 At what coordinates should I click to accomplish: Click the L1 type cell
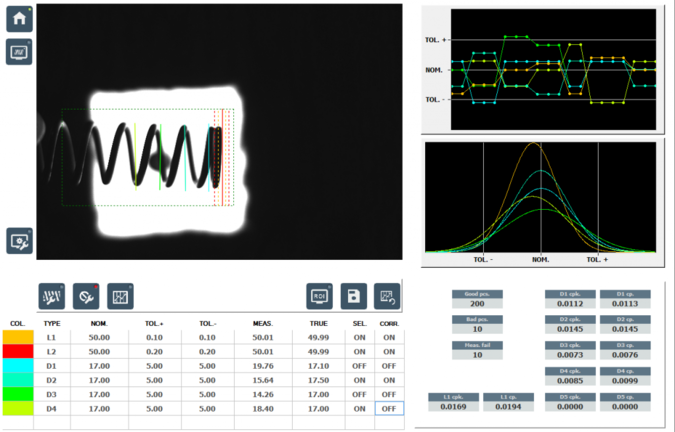pyautogui.click(x=52, y=337)
